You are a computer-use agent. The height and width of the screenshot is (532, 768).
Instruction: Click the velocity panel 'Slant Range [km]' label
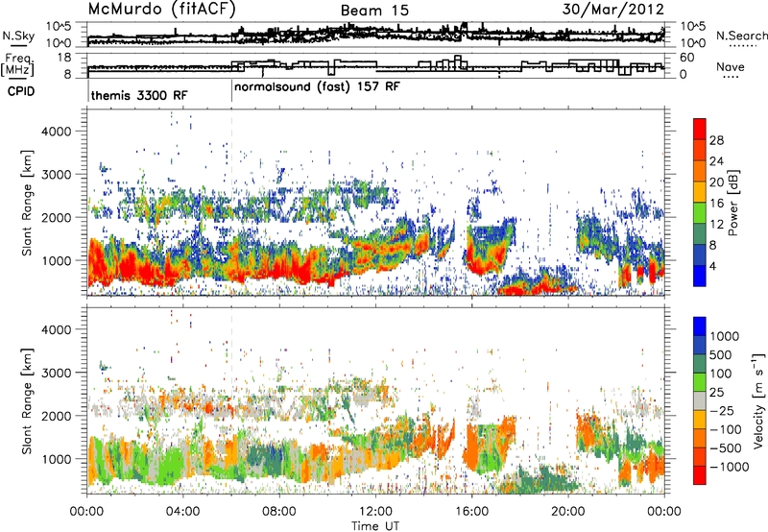pos(27,401)
